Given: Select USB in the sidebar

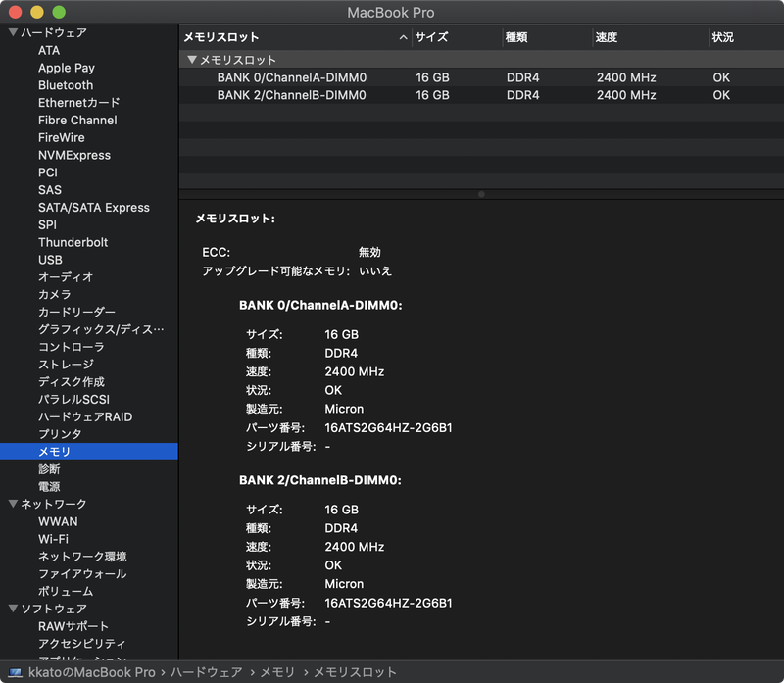Looking at the screenshot, I should (x=51, y=260).
